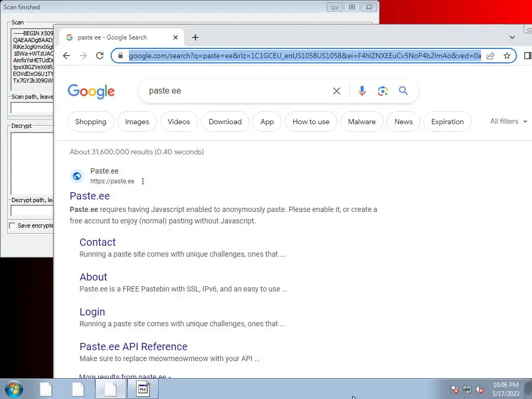Screen dimensions: 532x399
Task: Close the paste ee Google Search tab
Action: coord(176,37)
